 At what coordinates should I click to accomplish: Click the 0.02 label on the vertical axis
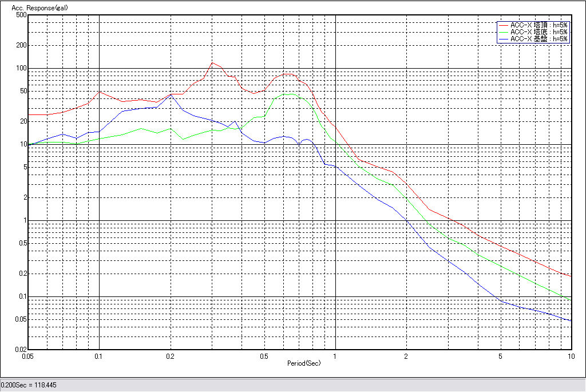click(21, 349)
